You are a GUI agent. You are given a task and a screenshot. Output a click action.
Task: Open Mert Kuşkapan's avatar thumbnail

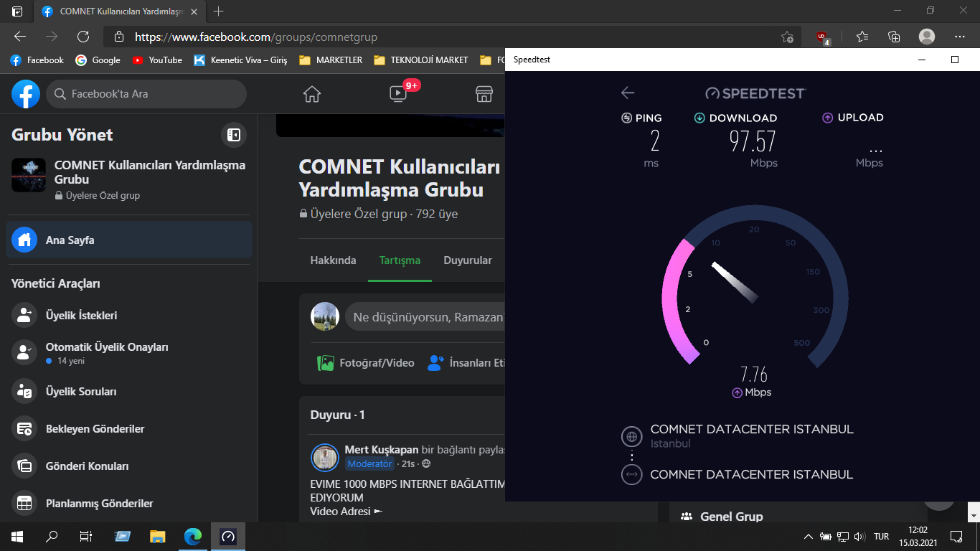[325, 457]
